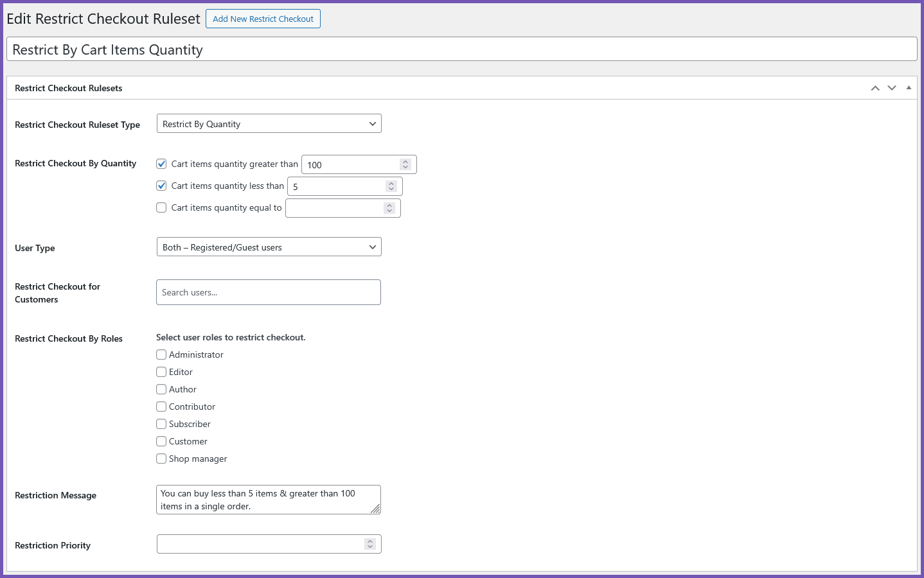Open the User Type dropdown
924x578 pixels.
[x=269, y=247]
